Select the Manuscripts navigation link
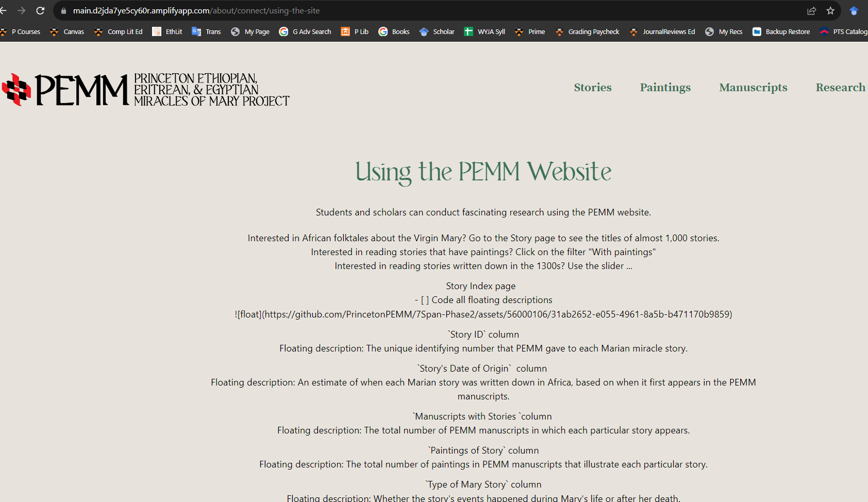The width and height of the screenshot is (868, 502). pyautogui.click(x=753, y=88)
